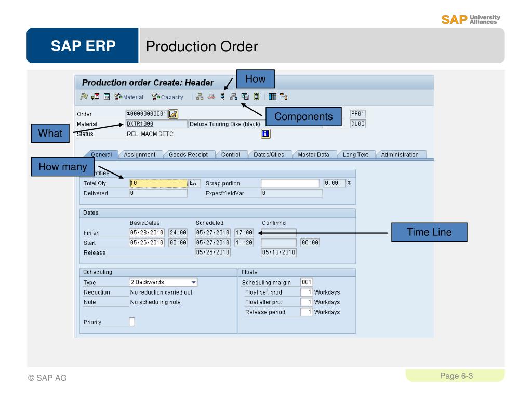This screenshot has width=532, height=399.
Task: Click the Release period value field
Action: pyautogui.click(x=307, y=312)
